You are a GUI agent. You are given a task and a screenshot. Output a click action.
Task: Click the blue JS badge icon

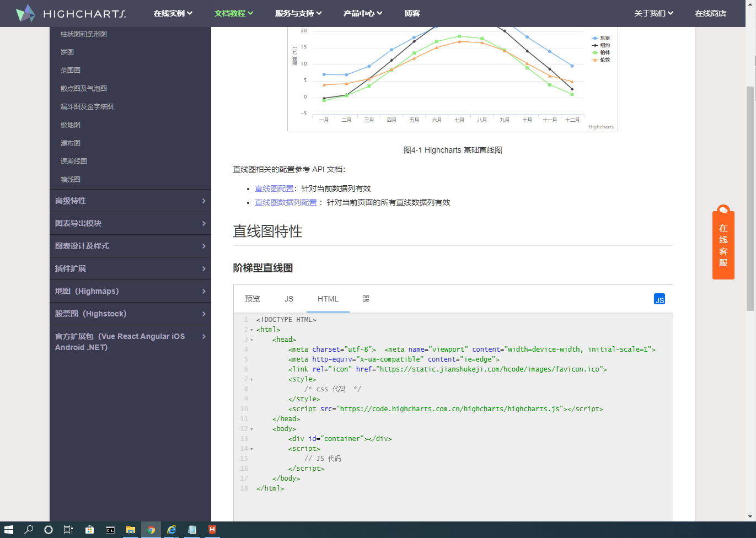(x=660, y=299)
